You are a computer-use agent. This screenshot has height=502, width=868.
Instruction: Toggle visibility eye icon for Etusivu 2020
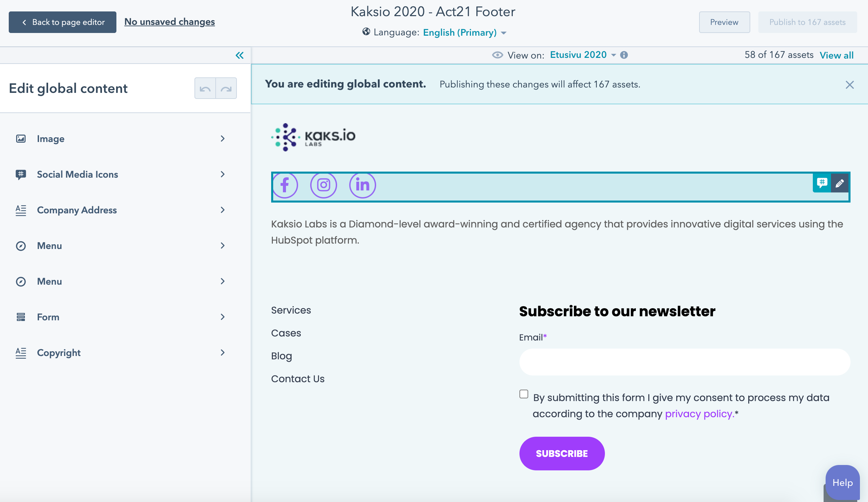tap(498, 55)
